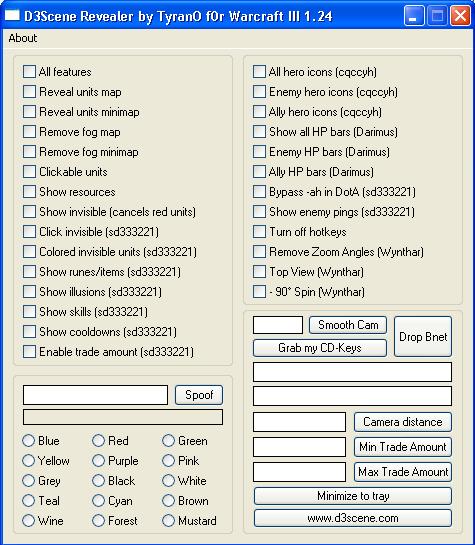Toggle the -90° Spin checkbox
Image resolution: width=475 pixels, height=545 pixels.
click(x=260, y=292)
